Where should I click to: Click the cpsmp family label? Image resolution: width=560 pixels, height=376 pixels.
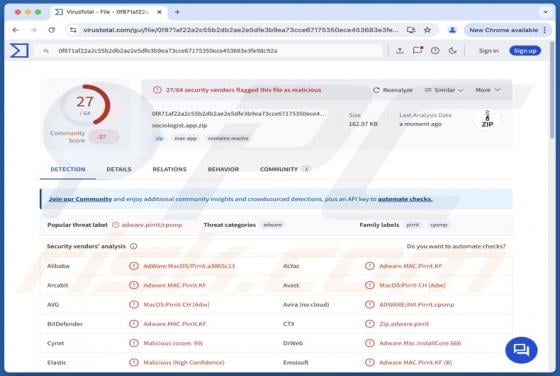point(439,225)
